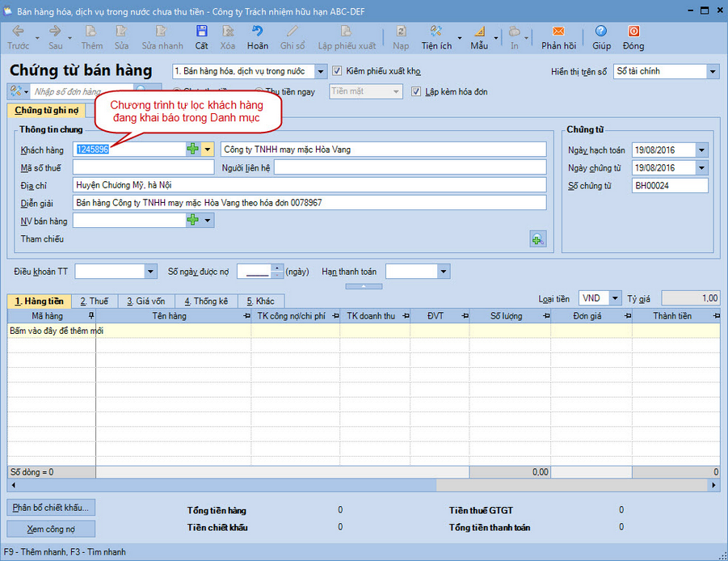728x561 pixels.
Task: Click the Địa chỉ field
Action: coord(309,185)
